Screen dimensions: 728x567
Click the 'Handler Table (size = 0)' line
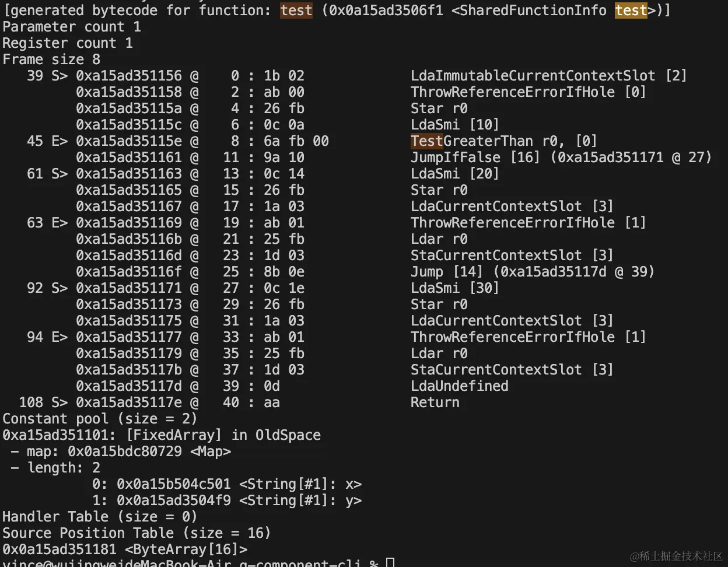pyautogui.click(x=100, y=517)
